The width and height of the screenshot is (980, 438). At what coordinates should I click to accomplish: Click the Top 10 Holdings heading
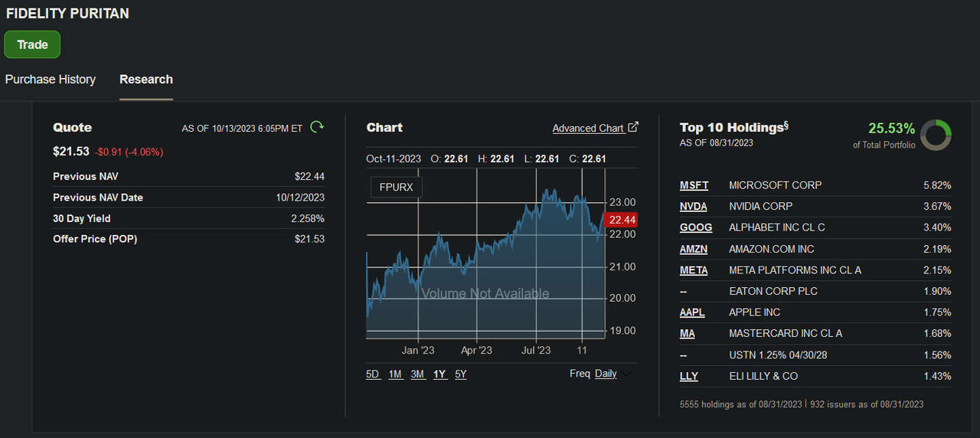(x=734, y=127)
